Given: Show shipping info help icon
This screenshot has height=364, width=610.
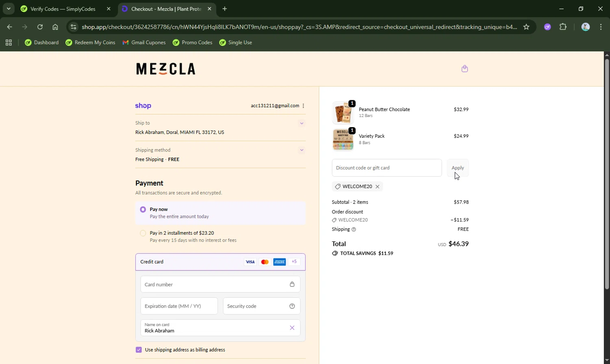Looking at the screenshot, I should pos(354,230).
